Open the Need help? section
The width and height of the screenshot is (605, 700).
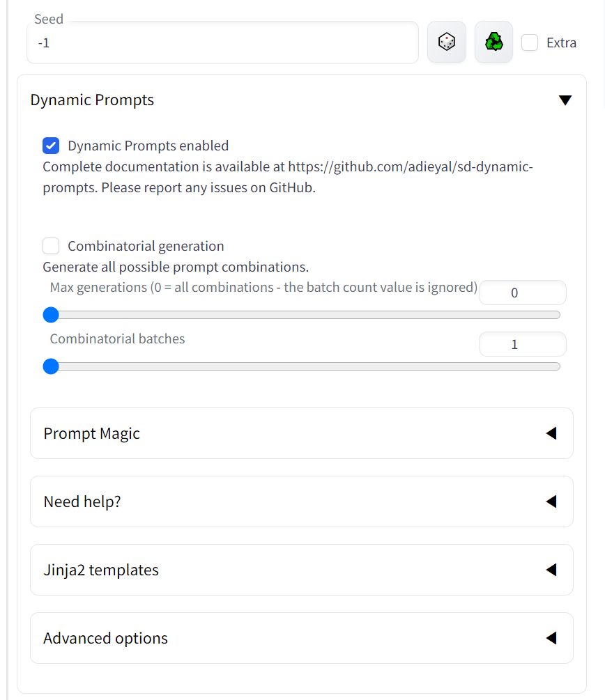tap(302, 501)
